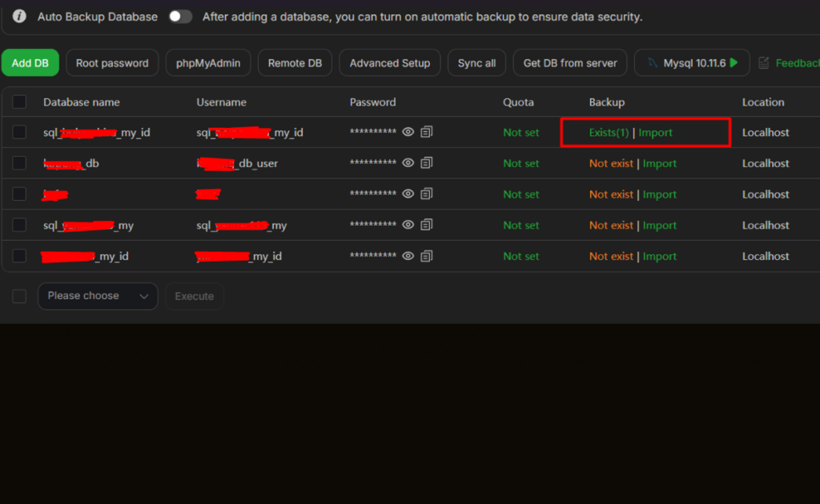Viewport: 820px width, 504px height.
Task: Check the box for the last _my_id database row
Action: tap(19, 256)
